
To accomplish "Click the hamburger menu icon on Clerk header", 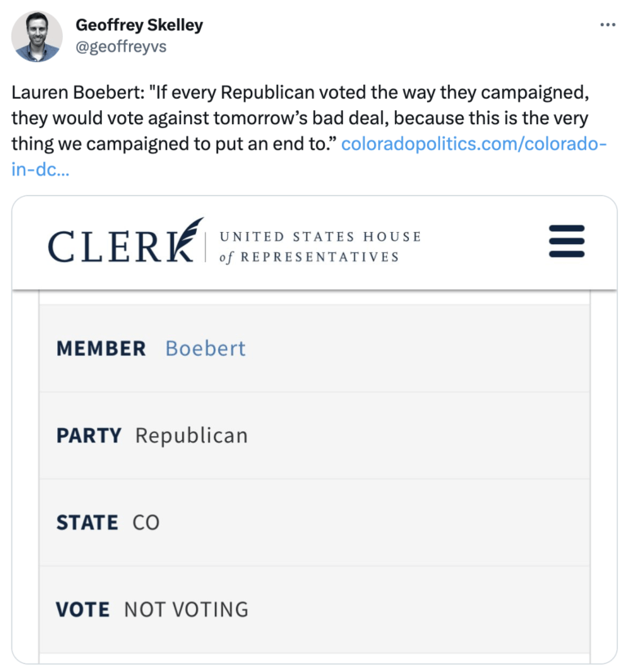I will point(567,242).
